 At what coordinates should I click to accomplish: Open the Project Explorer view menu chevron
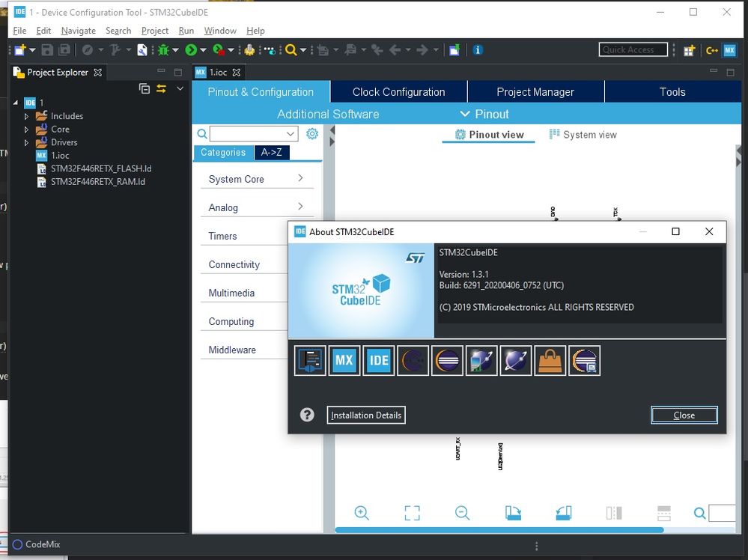tap(180, 89)
